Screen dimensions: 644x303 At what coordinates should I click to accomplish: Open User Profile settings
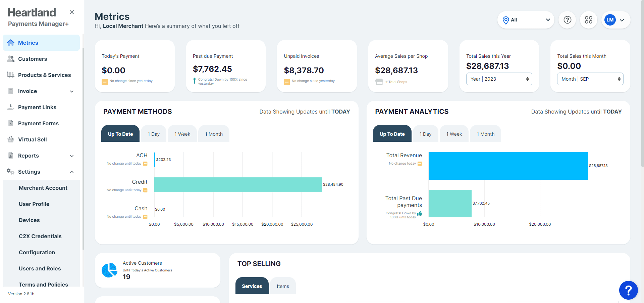coord(34,204)
